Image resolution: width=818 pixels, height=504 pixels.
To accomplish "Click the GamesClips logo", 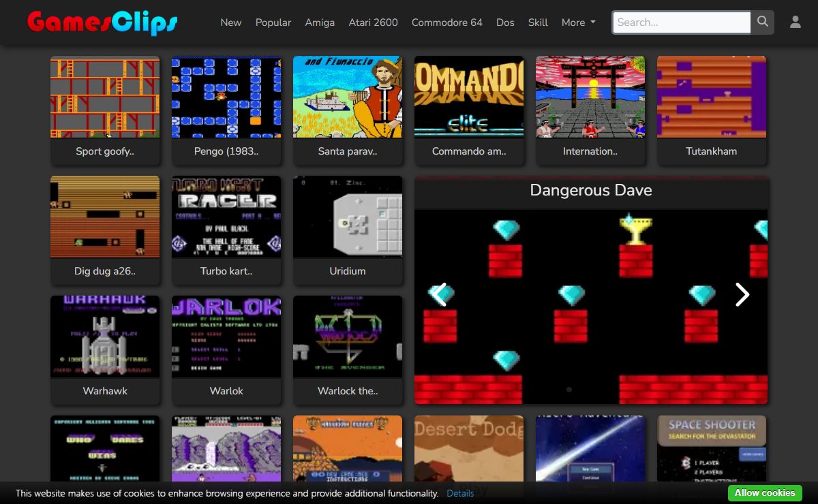I will [x=102, y=22].
